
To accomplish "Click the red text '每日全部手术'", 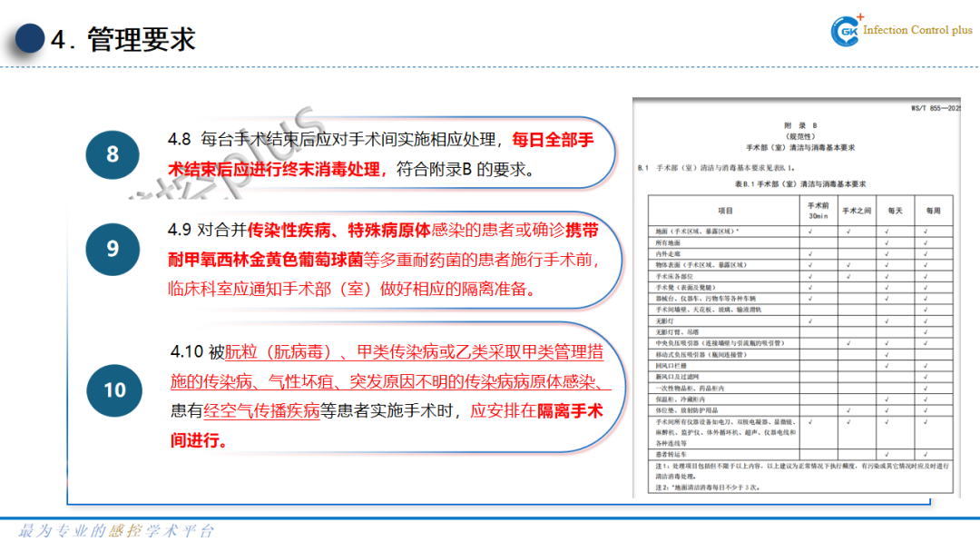I will tap(553, 140).
